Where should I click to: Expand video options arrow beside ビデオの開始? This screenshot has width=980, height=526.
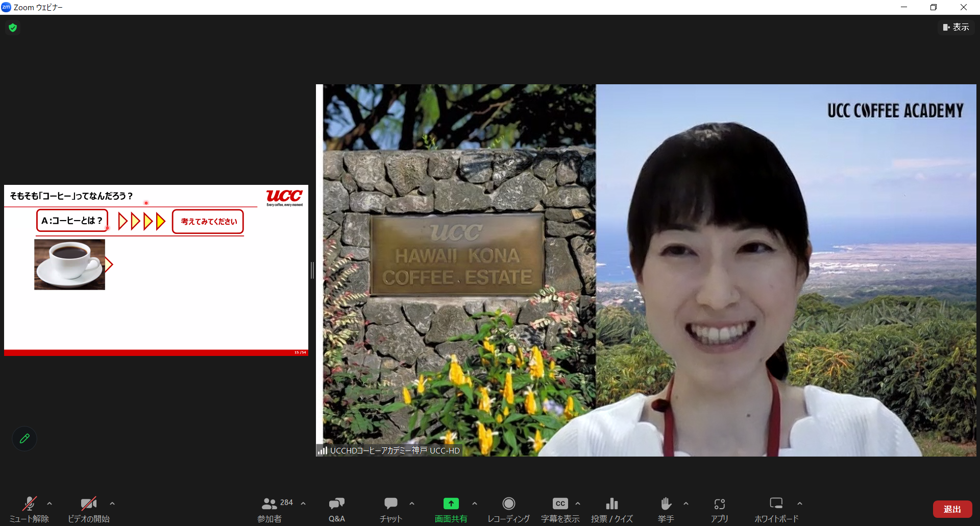click(112, 504)
